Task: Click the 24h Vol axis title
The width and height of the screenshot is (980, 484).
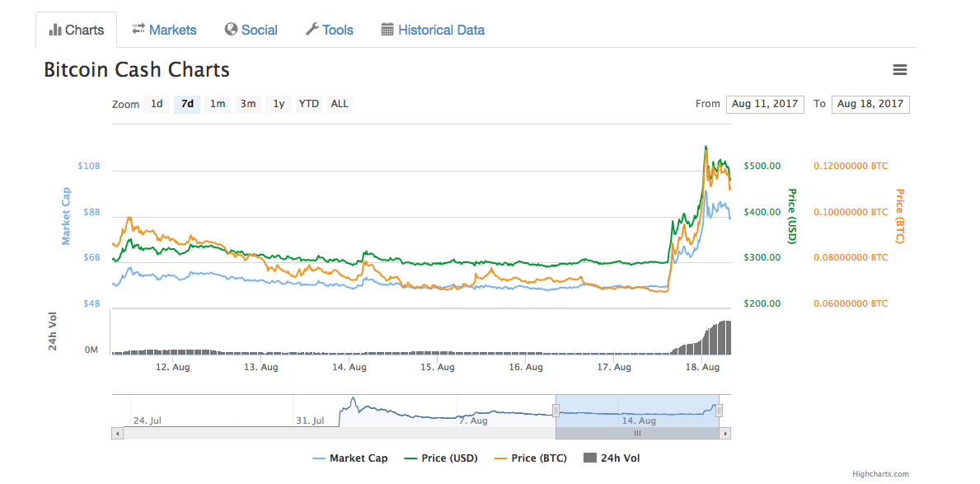Action: [x=54, y=332]
